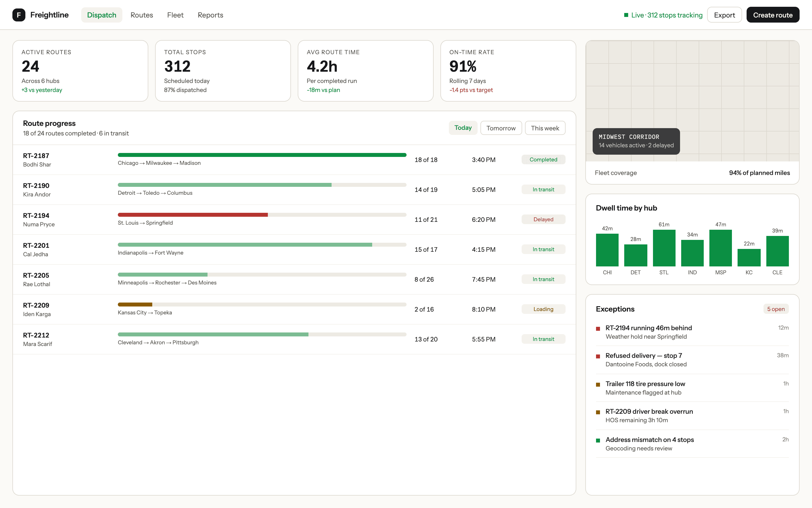Image resolution: width=812 pixels, height=508 pixels.
Task: Click the Kansas City → Topeka progress bar
Action: coord(262,305)
